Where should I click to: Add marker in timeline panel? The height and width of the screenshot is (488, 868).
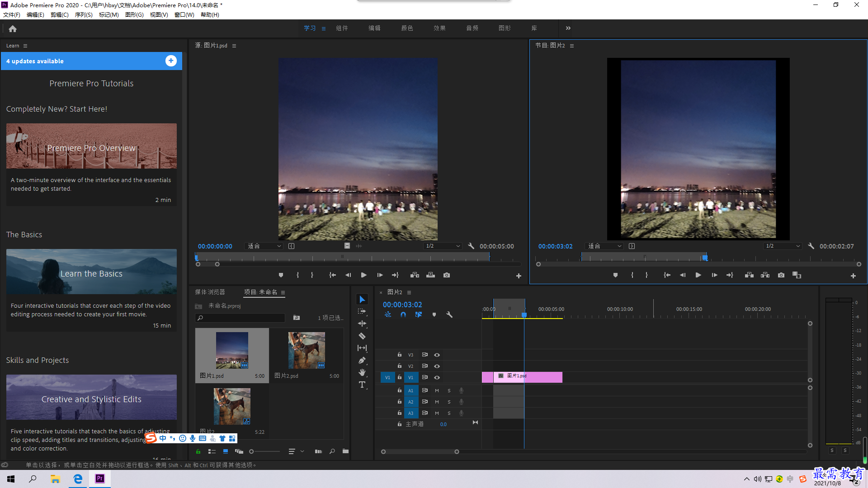(x=434, y=314)
